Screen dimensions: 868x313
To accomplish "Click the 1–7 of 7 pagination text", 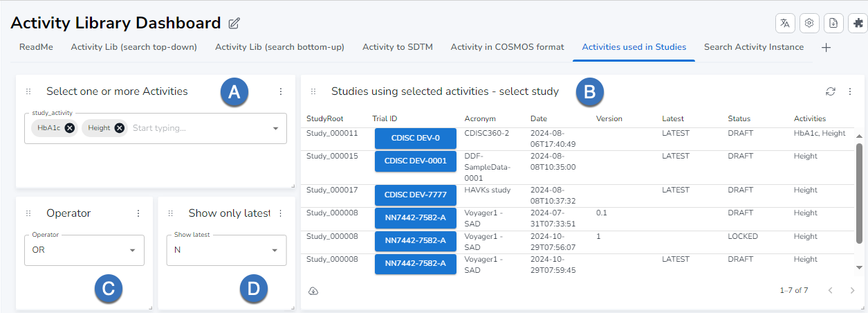I will click(x=794, y=290).
